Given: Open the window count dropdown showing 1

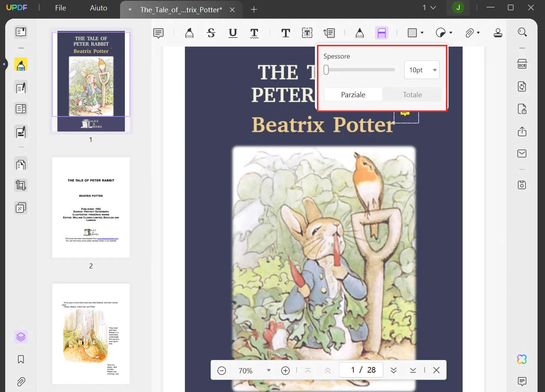Looking at the screenshot, I should [429, 7].
